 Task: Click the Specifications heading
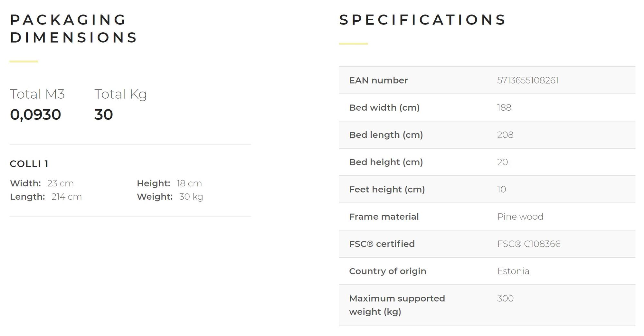tap(422, 20)
